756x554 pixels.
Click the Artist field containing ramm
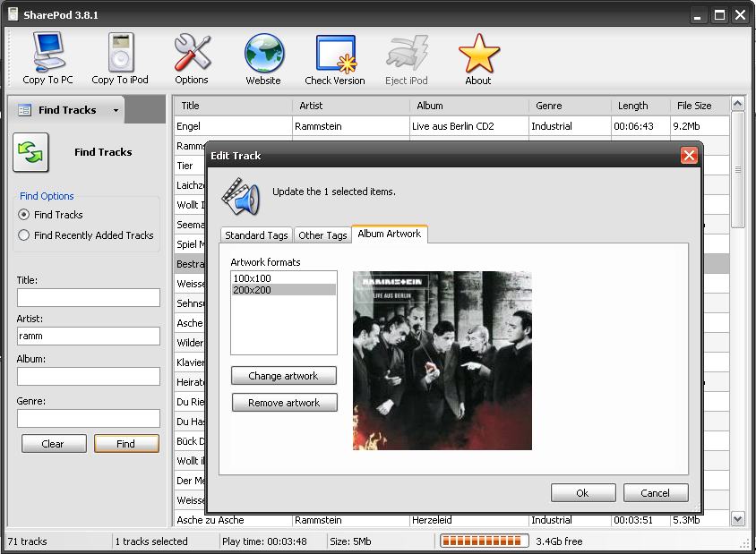(89, 336)
